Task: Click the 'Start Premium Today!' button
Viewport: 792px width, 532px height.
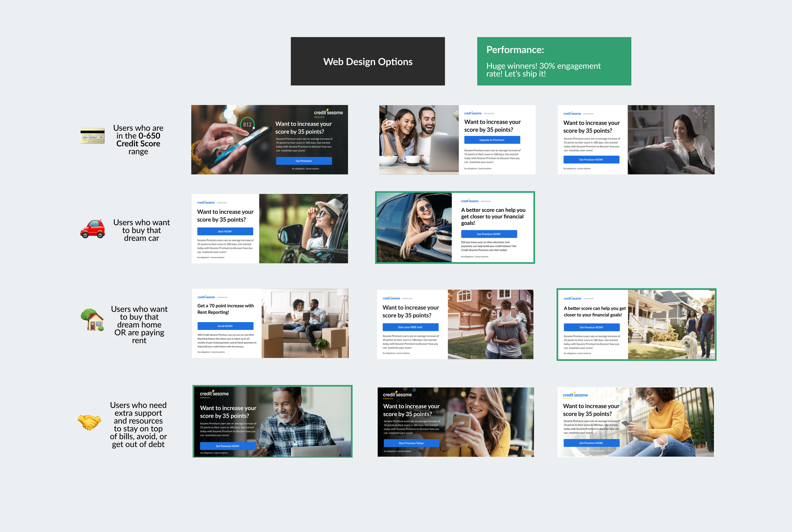Action: [411, 443]
